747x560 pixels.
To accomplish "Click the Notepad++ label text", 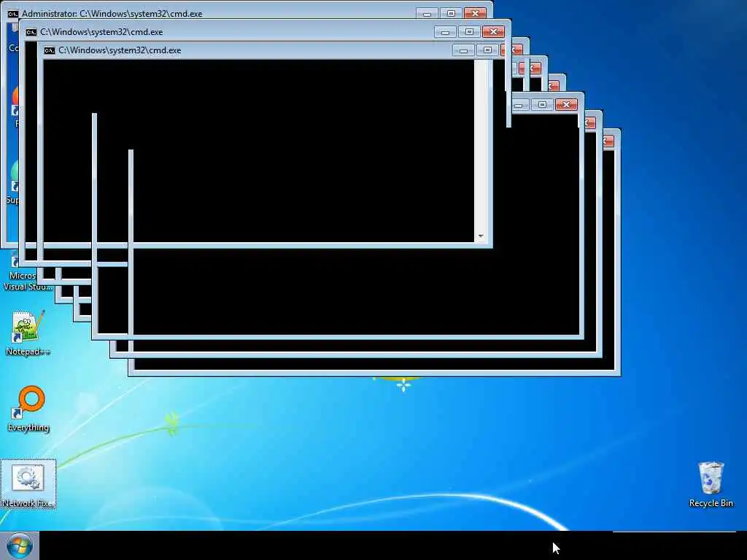I will click(28, 351).
